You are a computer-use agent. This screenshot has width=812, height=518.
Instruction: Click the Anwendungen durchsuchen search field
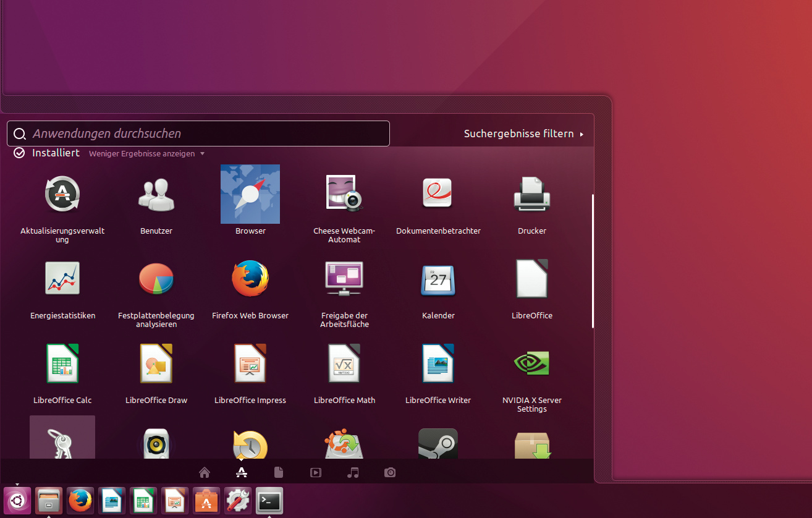coord(204,134)
